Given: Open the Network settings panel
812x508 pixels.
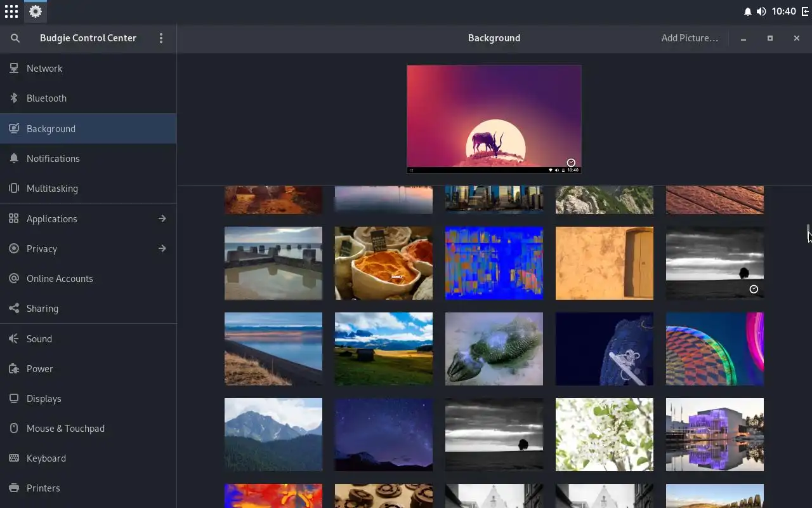Looking at the screenshot, I should (x=88, y=68).
